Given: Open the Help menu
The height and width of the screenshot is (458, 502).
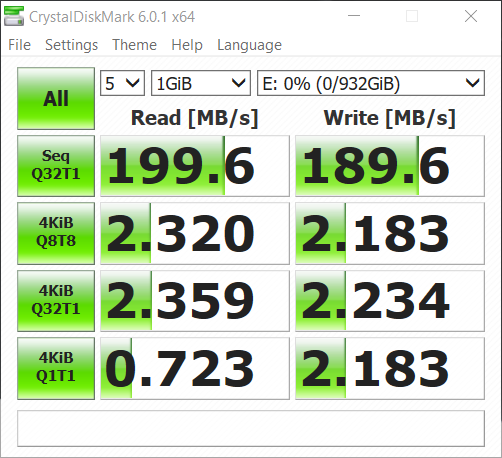Looking at the screenshot, I should (187, 45).
